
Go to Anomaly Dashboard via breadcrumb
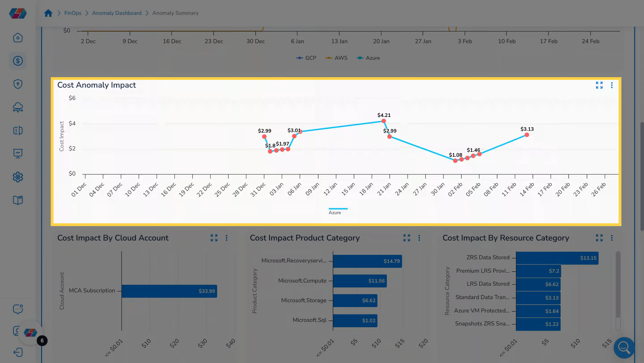[117, 13]
